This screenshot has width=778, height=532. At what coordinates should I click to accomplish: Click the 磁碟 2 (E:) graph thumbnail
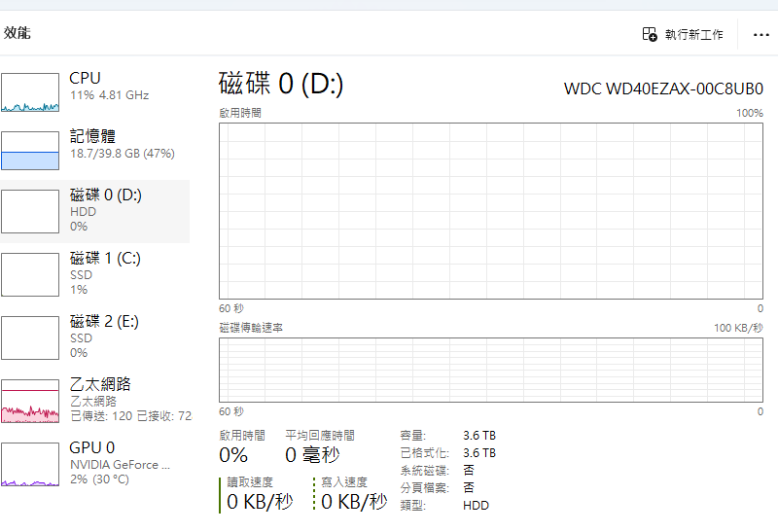pos(30,337)
